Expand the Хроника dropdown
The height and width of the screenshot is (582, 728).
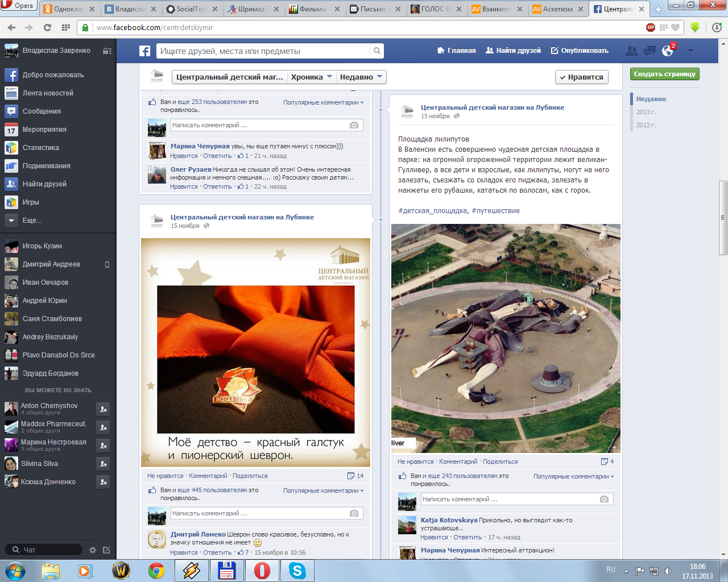[x=312, y=77]
